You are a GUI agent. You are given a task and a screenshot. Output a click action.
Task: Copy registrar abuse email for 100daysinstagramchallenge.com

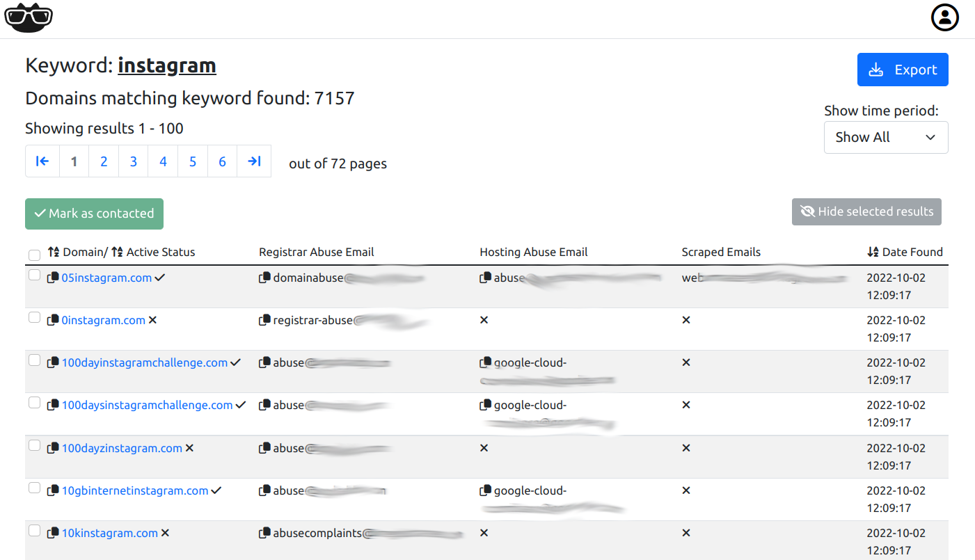[264, 406]
